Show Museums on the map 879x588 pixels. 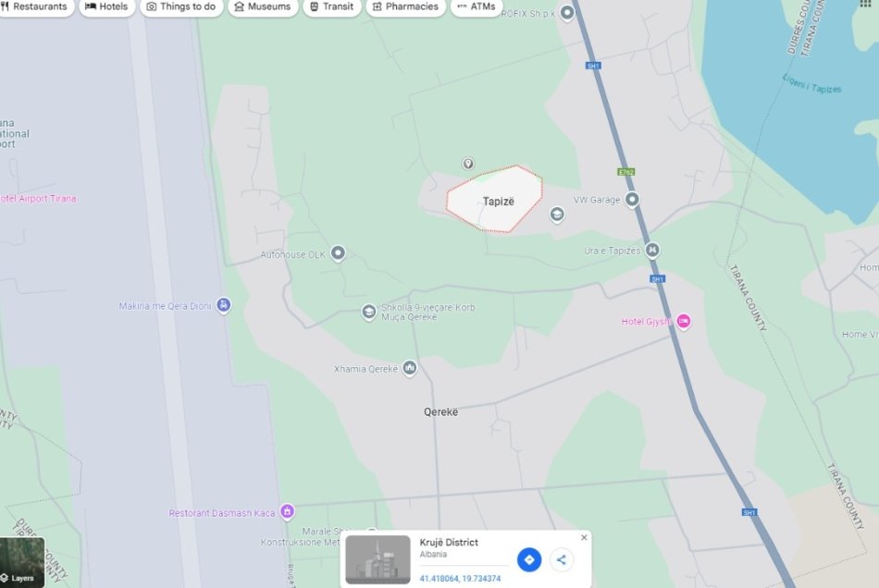click(x=263, y=6)
